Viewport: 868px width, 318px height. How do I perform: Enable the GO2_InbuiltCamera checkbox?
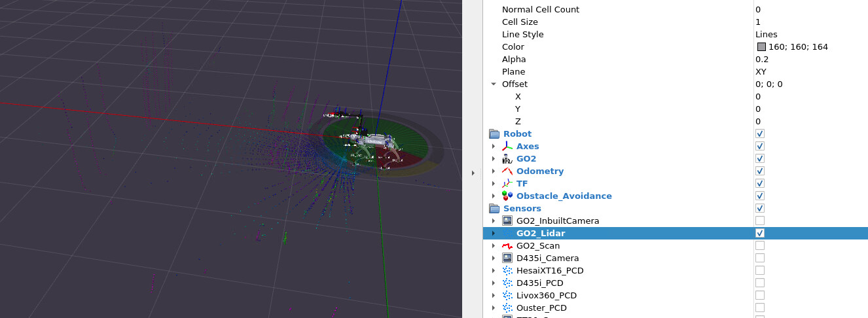pos(759,221)
